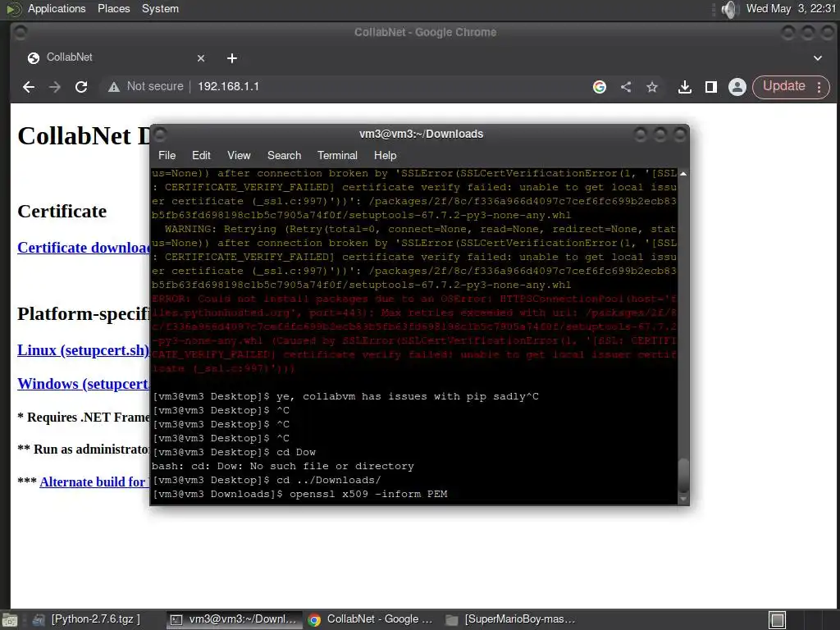
Task: Click the terminal scrollbar thumb
Action: pyautogui.click(x=683, y=475)
